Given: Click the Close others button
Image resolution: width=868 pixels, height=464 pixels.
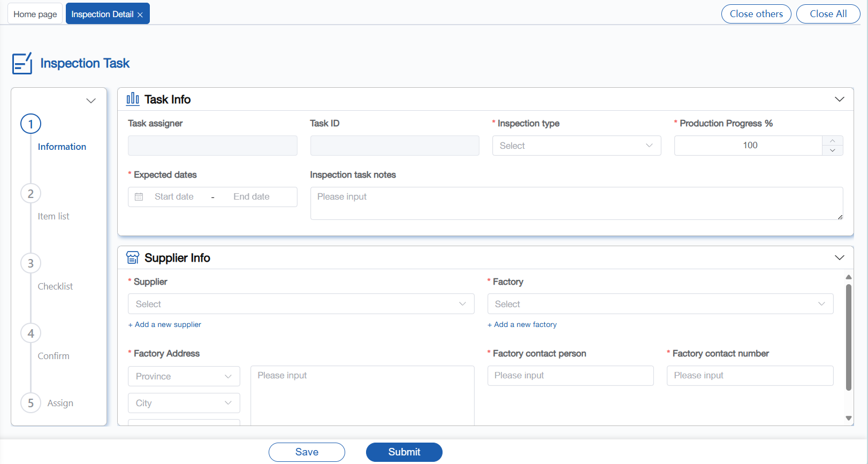Looking at the screenshot, I should [756, 14].
